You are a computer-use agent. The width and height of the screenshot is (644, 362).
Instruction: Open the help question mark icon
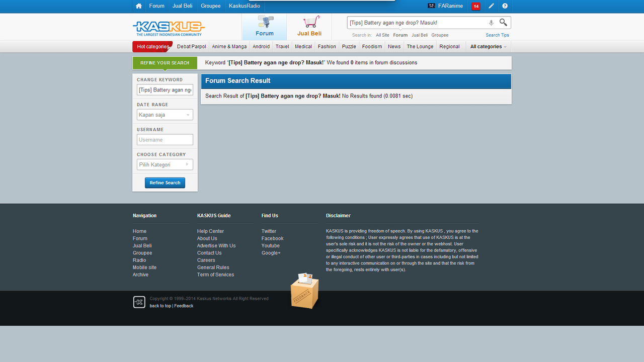(x=505, y=6)
